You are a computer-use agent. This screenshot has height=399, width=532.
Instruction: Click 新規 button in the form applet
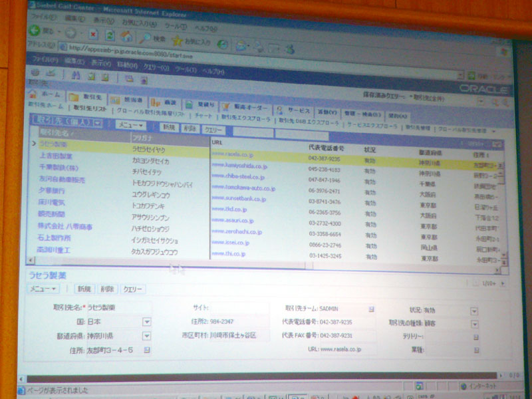[x=84, y=289]
